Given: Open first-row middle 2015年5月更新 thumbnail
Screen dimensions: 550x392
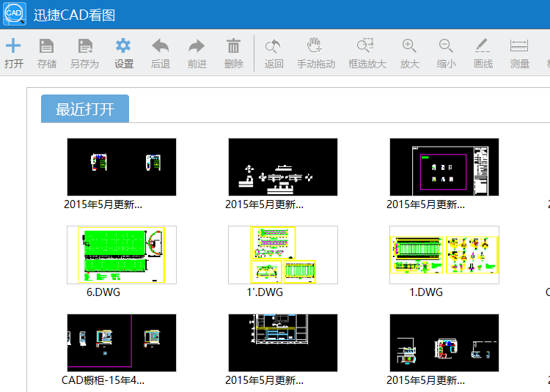Looking at the screenshot, I should click(x=283, y=167).
